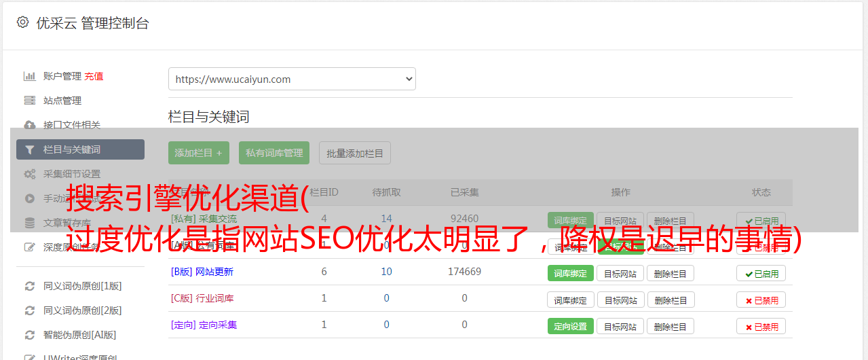The height and width of the screenshot is (360, 868).
Task: Click 删除栏目 in the 网站更新 row
Action: pos(671,273)
